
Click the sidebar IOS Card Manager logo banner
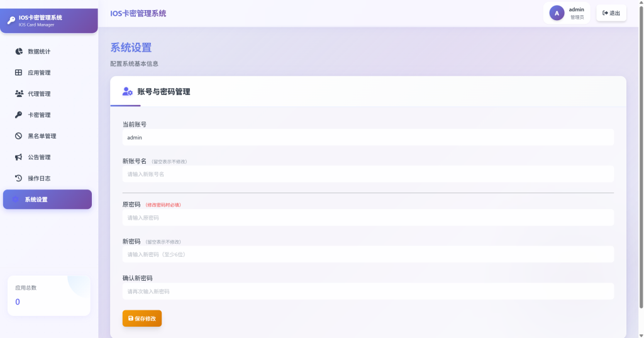49,21
